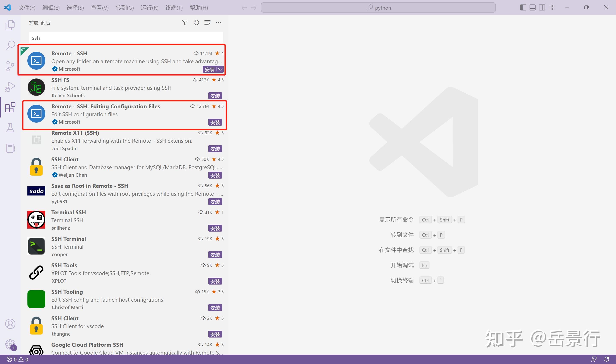Open the extensions view more actions menu
Viewport: 616px width, 364px height.
tap(219, 23)
